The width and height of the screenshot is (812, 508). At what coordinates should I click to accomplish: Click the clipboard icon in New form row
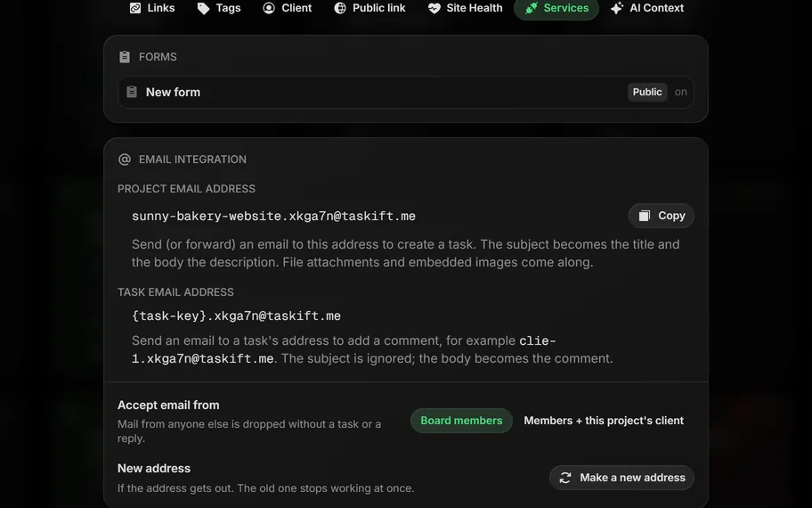132,92
